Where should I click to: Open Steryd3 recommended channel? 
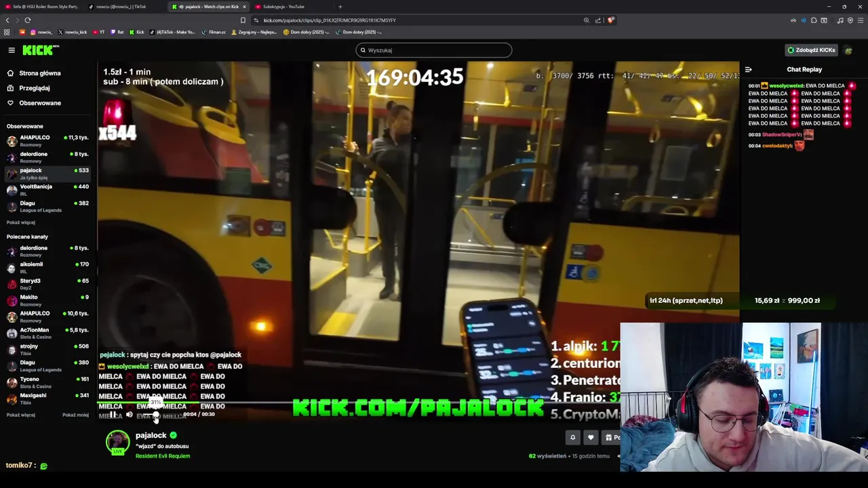click(x=47, y=283)
